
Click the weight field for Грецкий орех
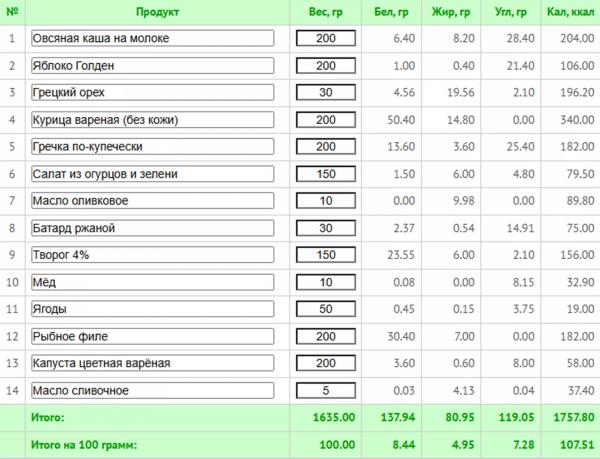pos(325,93)
